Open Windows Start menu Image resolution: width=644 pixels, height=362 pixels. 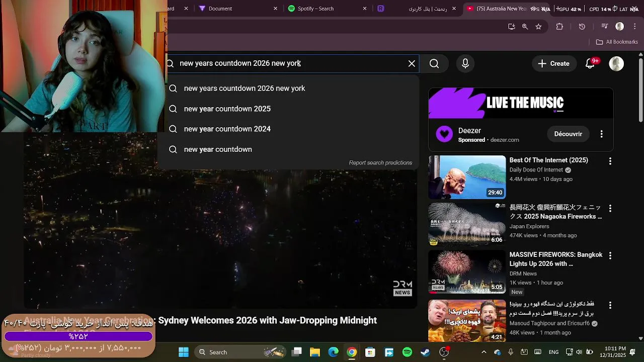coord(184,352)
